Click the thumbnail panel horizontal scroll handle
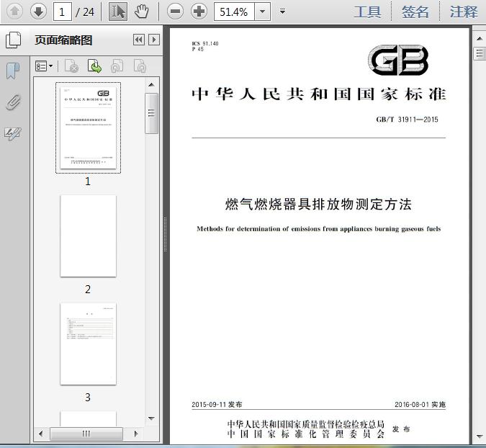Viewport: 486px width, 448px height. click(x=86, y=434)
